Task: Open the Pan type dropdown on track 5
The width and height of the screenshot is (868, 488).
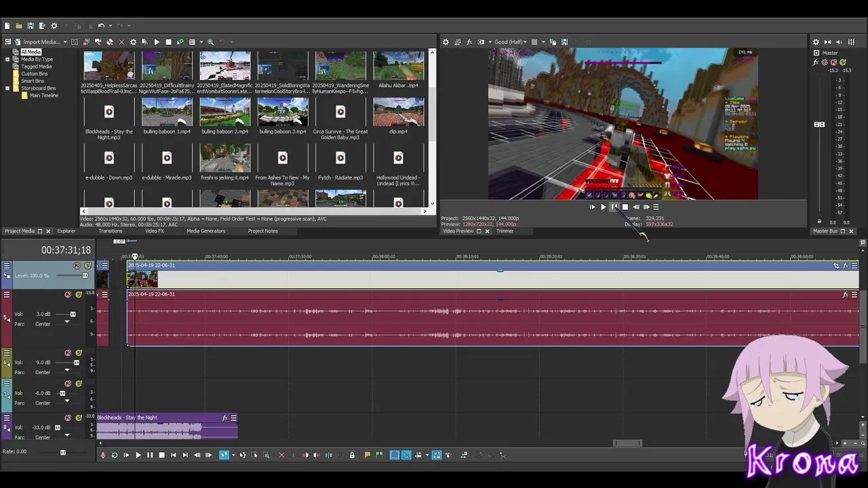Action: [x=66, y=321]
